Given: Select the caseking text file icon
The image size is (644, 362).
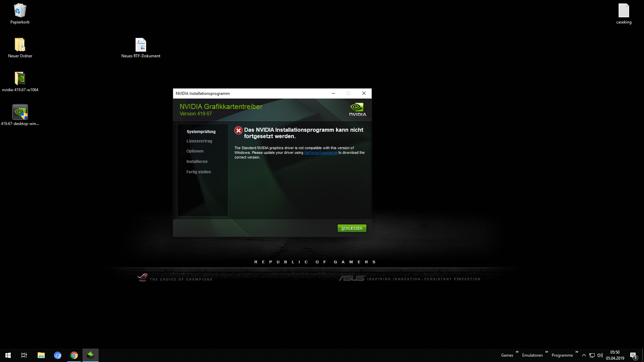Looking at the screenshot, I should tap(624, 11).
